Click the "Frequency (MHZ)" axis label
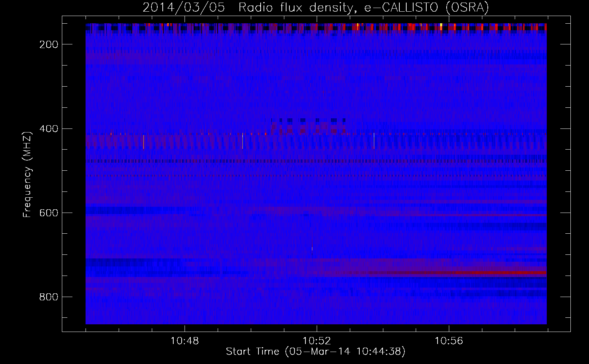 click(28, 174)
